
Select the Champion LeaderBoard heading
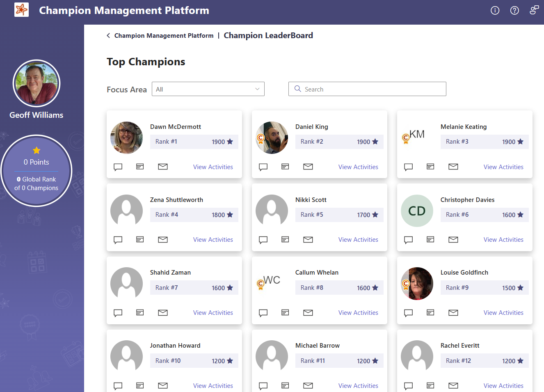[x=268, y=35]
